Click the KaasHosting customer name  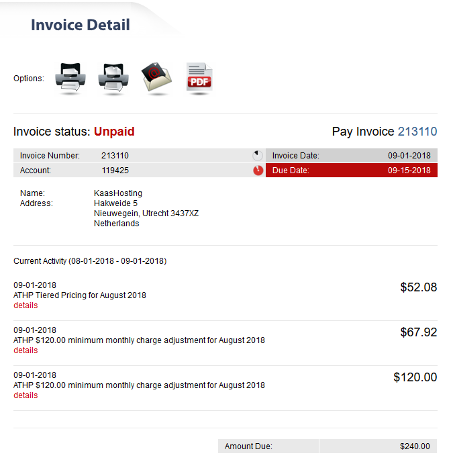[118, 193]
